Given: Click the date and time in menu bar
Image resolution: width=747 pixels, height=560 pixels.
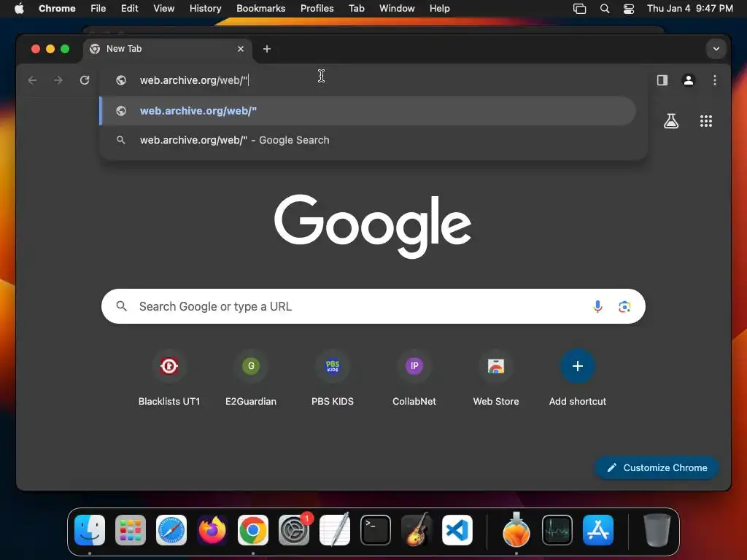Looking at the screenshot, I should pos(690,9).
